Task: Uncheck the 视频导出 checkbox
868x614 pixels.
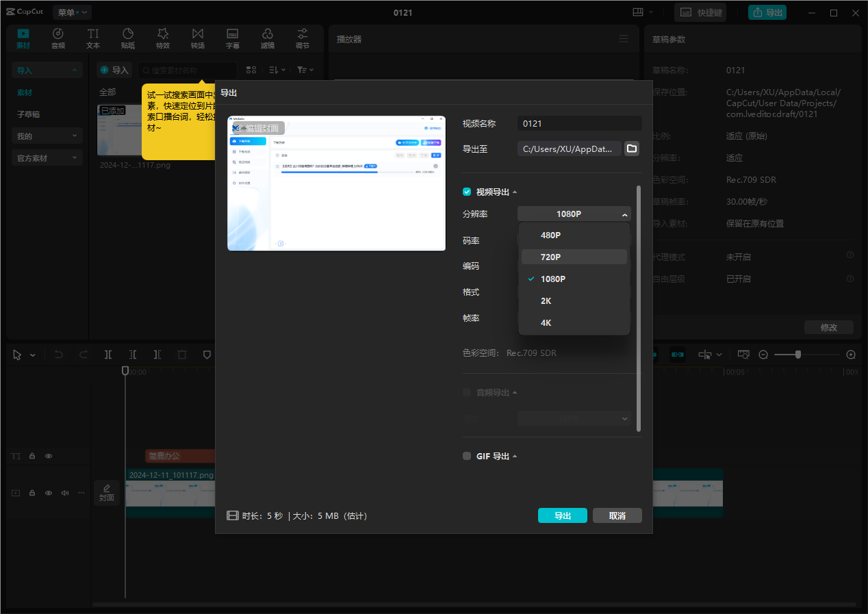Action: point(467,192)
